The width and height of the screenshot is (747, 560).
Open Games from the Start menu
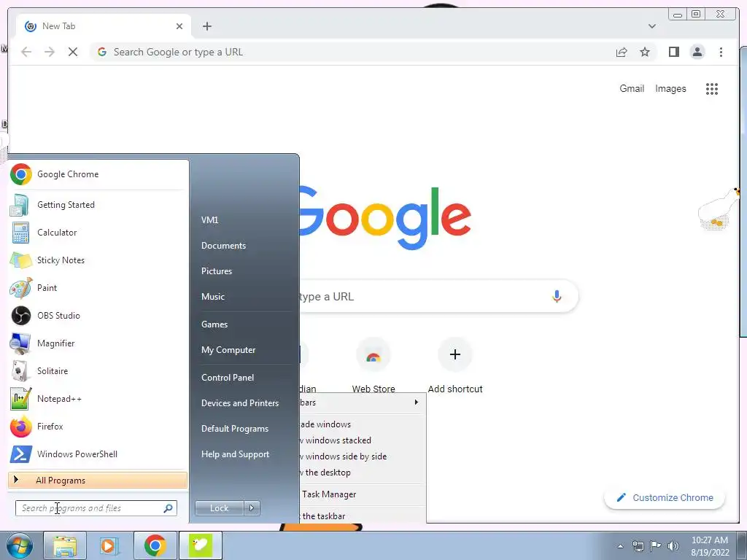click(214, 324)
